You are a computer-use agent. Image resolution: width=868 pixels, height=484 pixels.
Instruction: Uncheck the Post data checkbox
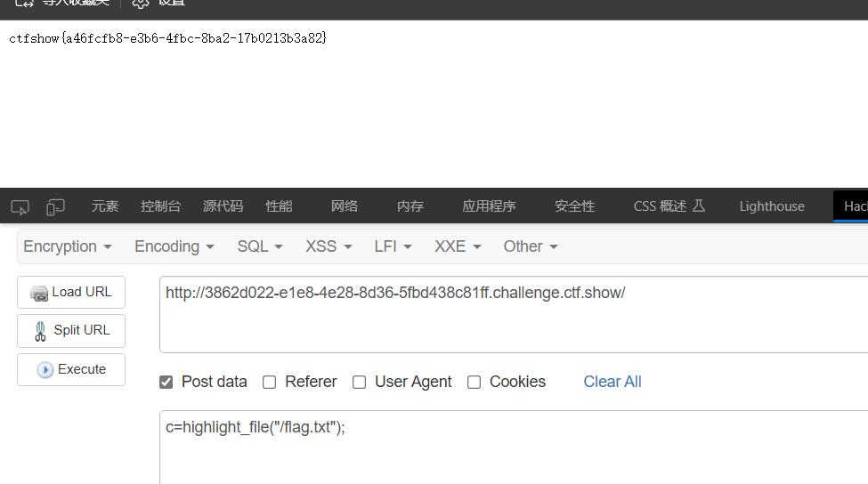pyautogui.click(x=166, y=383)
